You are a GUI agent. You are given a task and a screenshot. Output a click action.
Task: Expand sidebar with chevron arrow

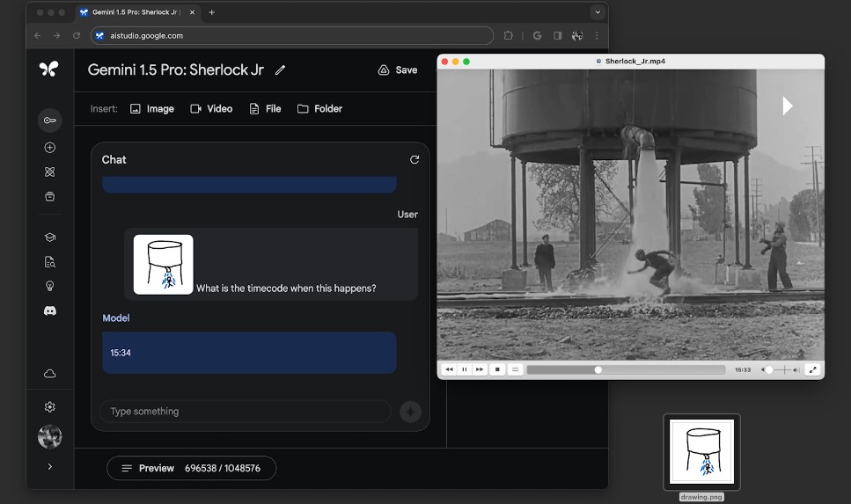[50, 466]
